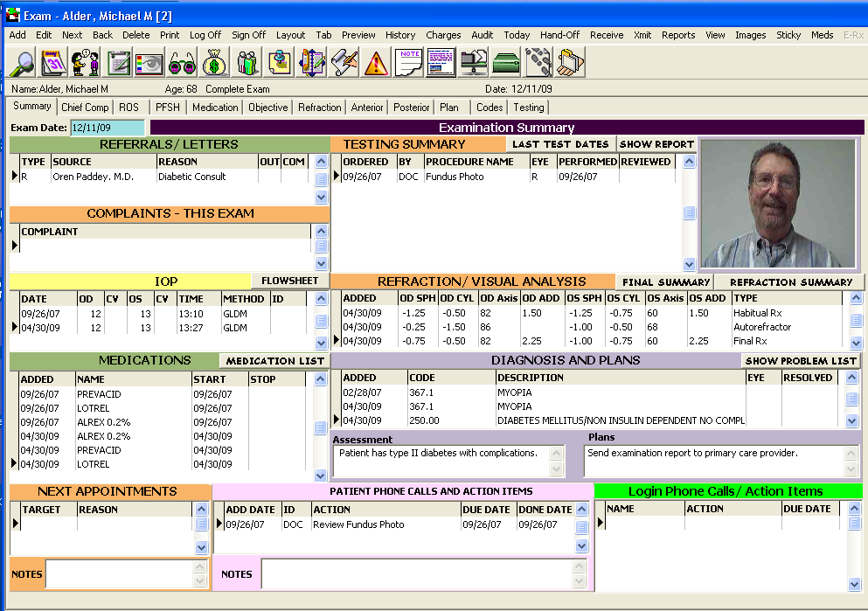Viewport: 868px width, 611px height.
Task: Click the SHOW PROBLEM LIST button
Action: (801, 361)
